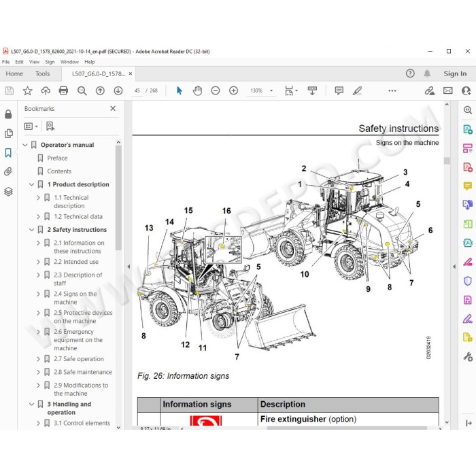Viewport: 476px width, 476px height.
Task: Open the bookmark options dropdown
Action: (x=31, y=126)
